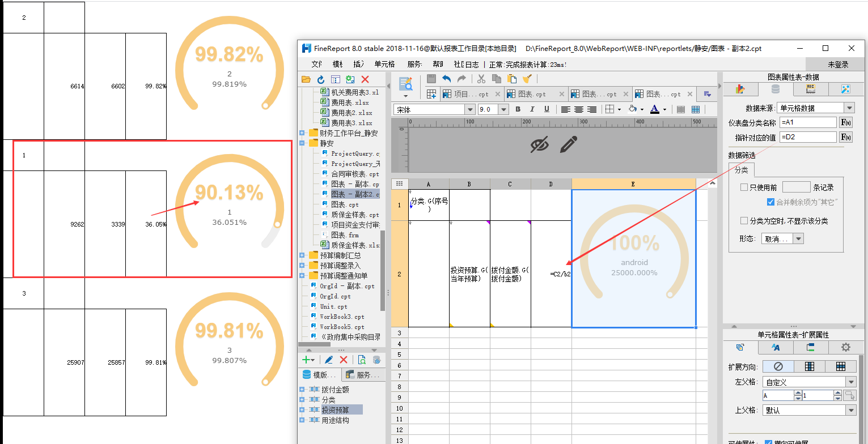
Task: Apply italic formatting
Action: pos(532,109)
